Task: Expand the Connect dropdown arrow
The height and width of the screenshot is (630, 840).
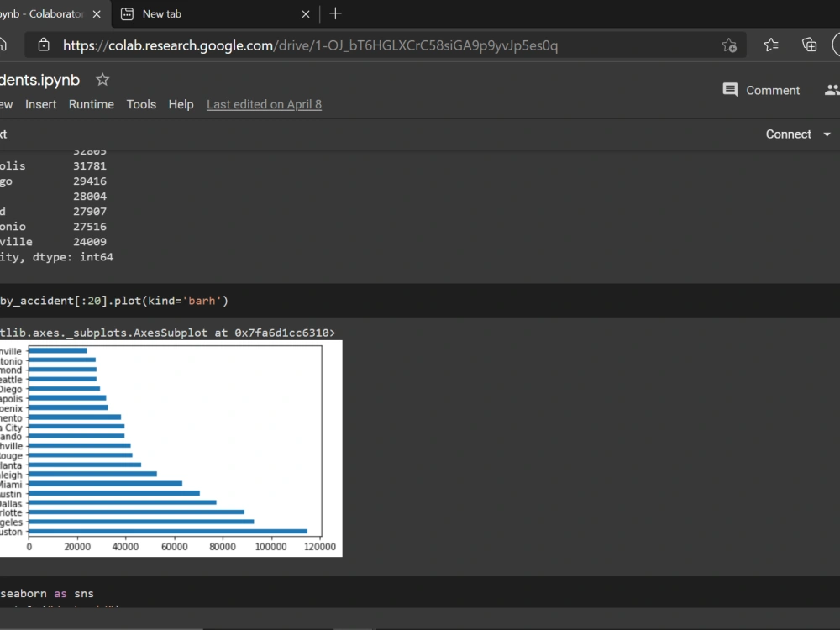Action: (x=827, y=134)
